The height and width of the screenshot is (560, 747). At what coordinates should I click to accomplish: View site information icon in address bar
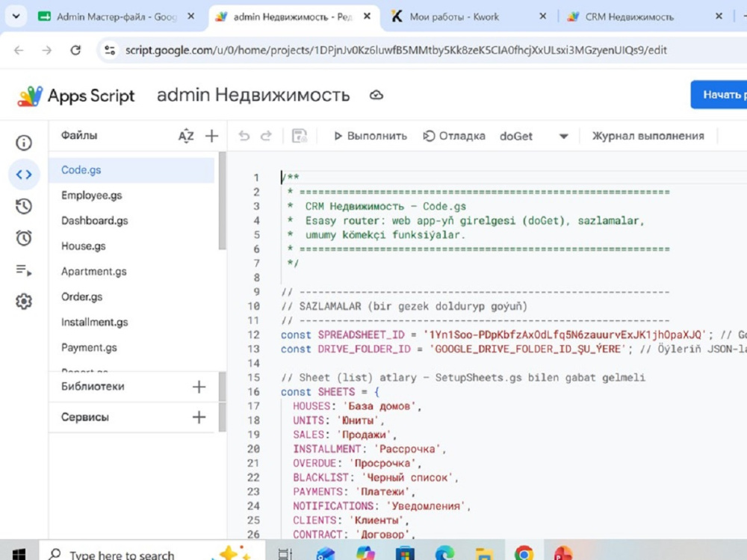point(110,50)
